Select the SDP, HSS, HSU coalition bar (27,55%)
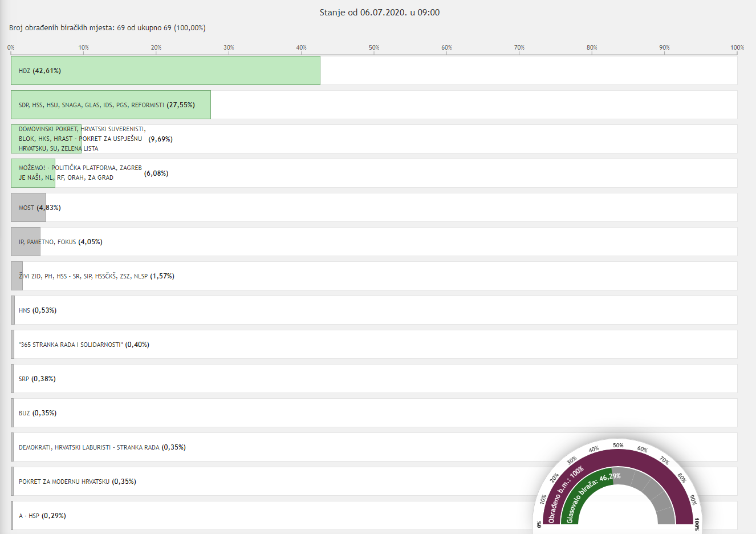The height and width of the screenshot is (534, 756). pos(111,105)
